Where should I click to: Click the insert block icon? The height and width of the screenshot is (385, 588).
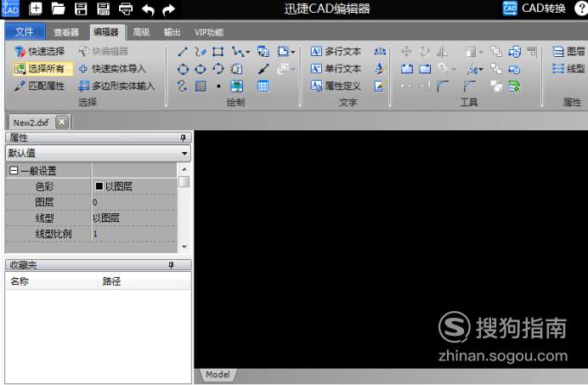(263, 51)
